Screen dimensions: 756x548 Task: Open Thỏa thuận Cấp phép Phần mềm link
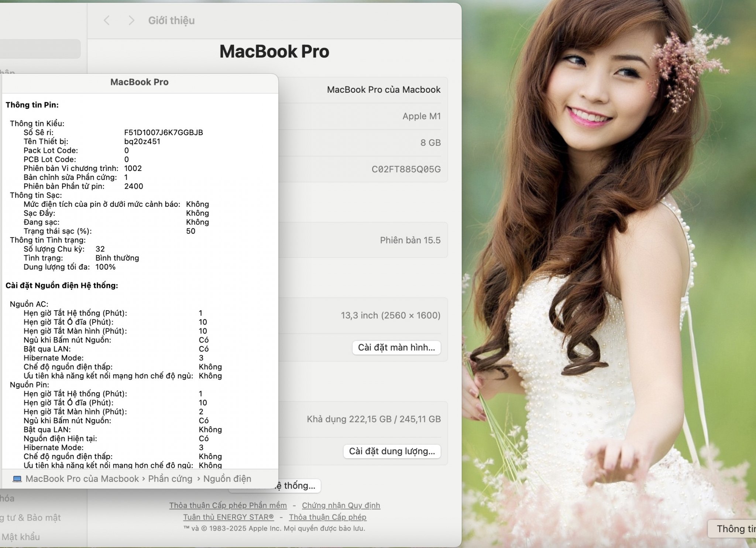pyautogui.click(x=228, y=505)
